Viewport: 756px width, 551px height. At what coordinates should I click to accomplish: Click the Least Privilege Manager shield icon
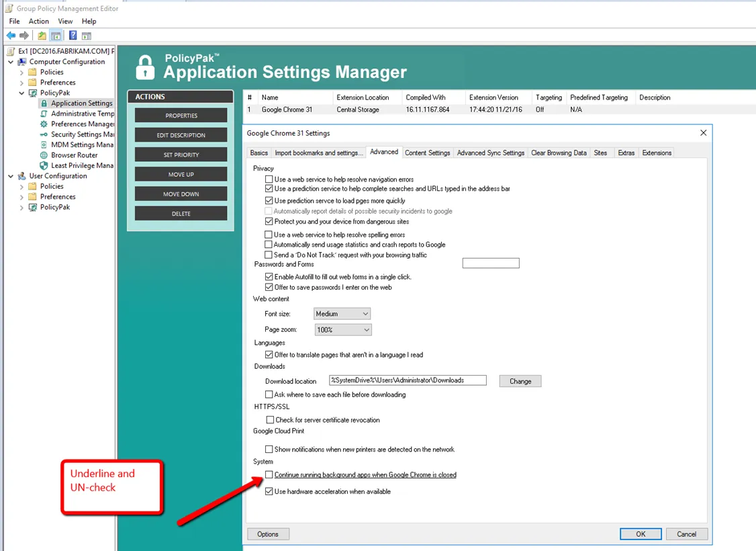pyautogui.click(x=44, y=165)
